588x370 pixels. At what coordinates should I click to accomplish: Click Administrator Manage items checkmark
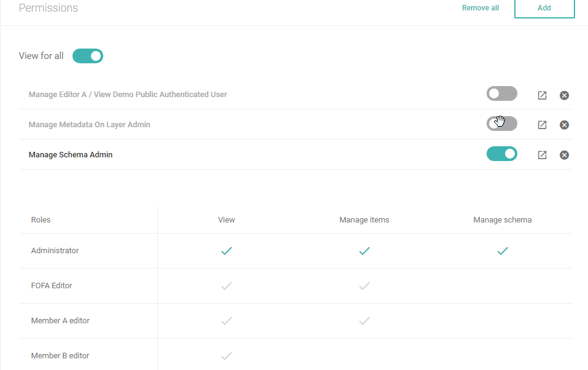coord(364,251)
